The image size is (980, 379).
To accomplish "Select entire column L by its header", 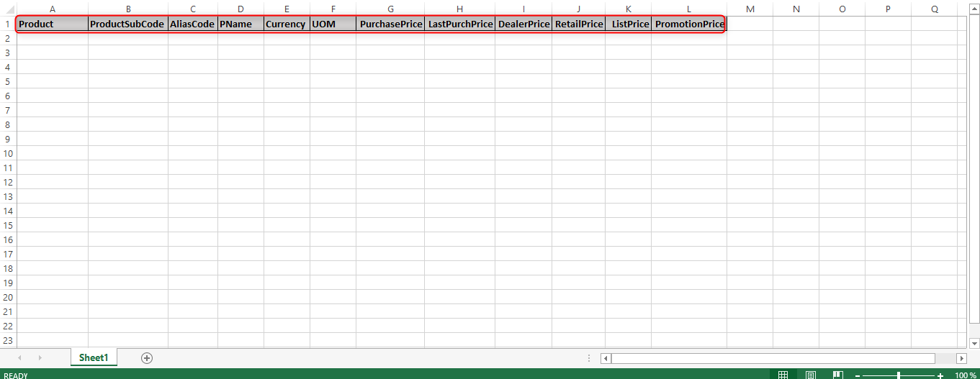I will click(x=689, y=9).
